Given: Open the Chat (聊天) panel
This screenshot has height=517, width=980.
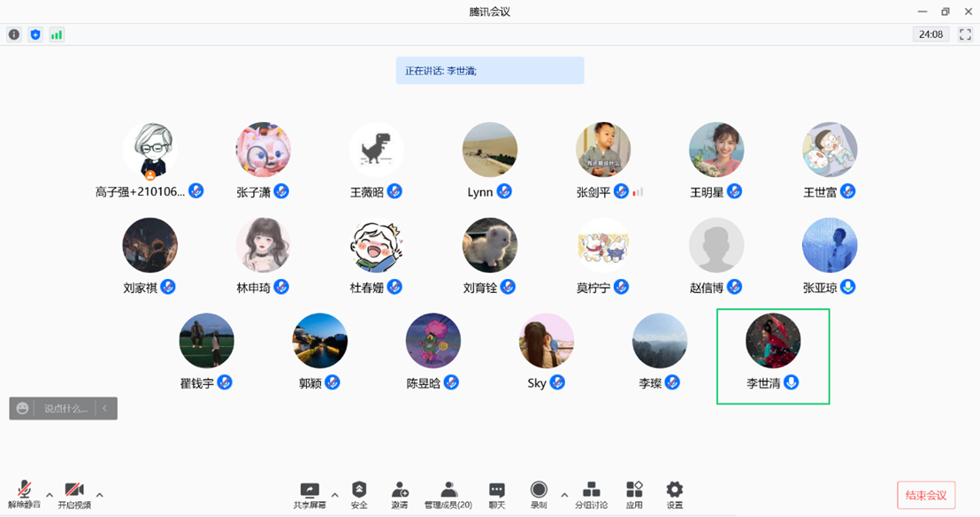Looking at the screenshot, I should click(497, 494).
